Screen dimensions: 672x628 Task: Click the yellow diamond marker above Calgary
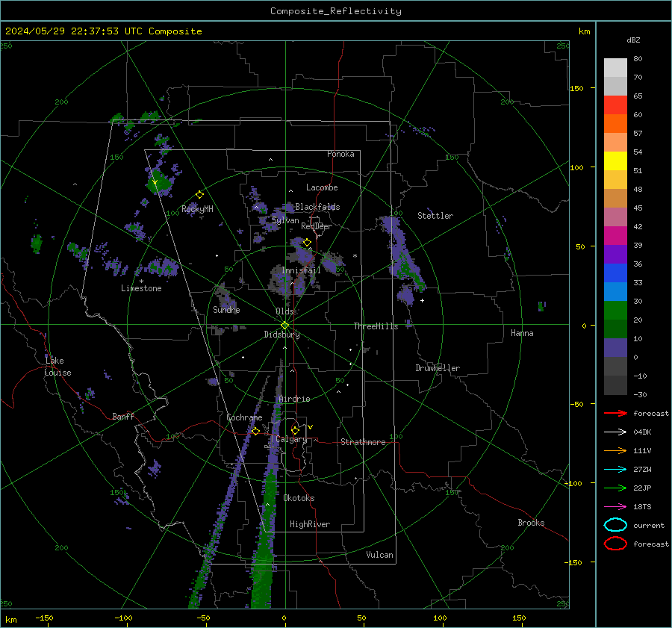point(295,430)
